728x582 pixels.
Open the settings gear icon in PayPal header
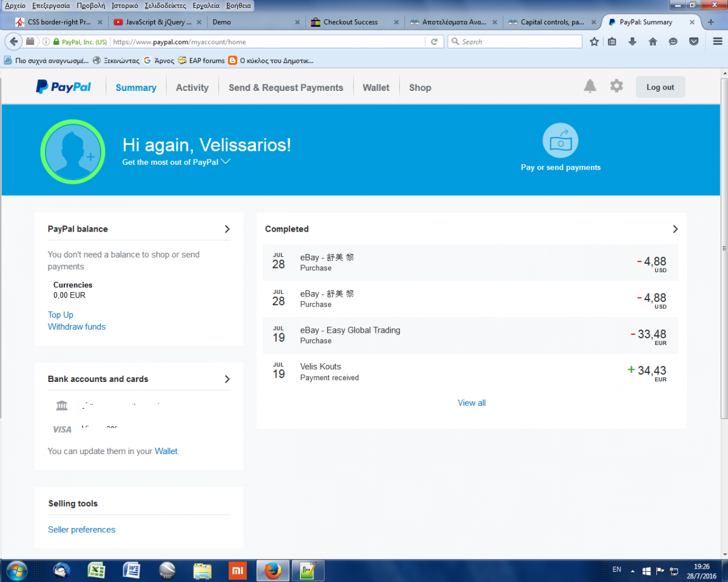pos(616,86)
